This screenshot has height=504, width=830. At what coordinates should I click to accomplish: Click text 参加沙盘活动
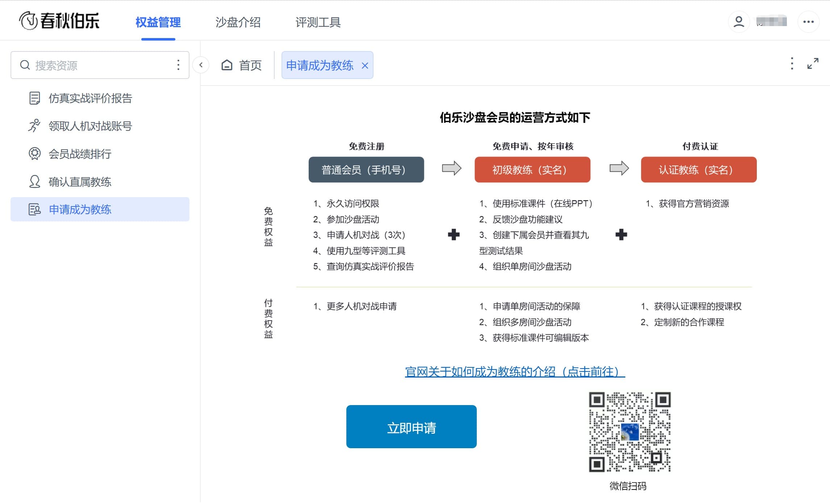(x=353, y=220)
